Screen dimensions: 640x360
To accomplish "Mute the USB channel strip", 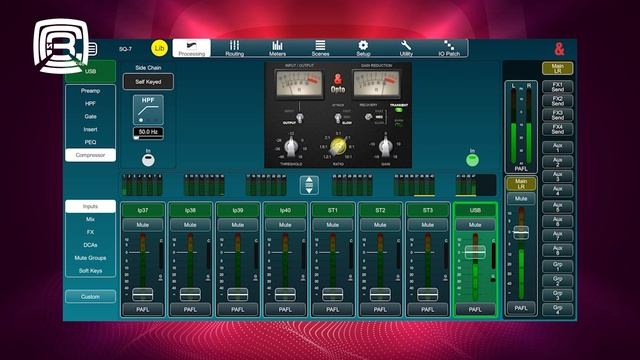I will tap(475, 225).
